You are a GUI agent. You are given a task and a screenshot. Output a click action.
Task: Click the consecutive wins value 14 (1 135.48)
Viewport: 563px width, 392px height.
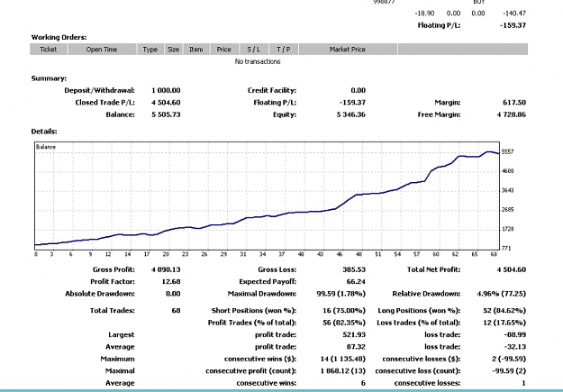(x=343, y=359)
